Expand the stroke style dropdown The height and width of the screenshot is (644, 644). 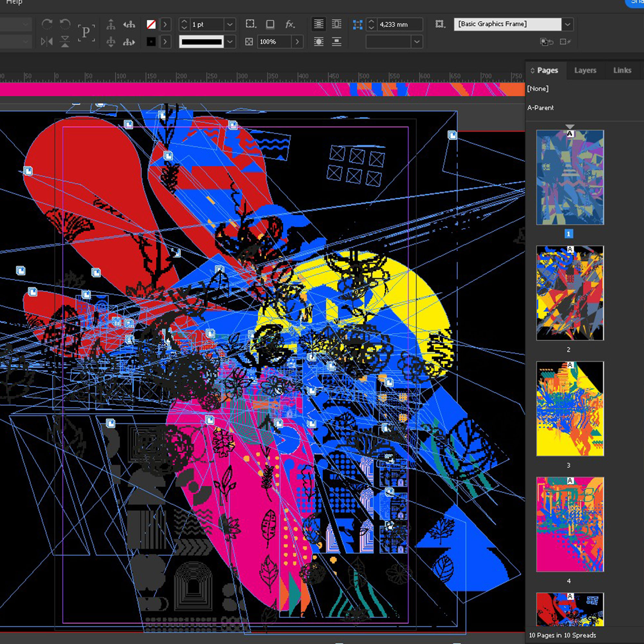(230, 42)
